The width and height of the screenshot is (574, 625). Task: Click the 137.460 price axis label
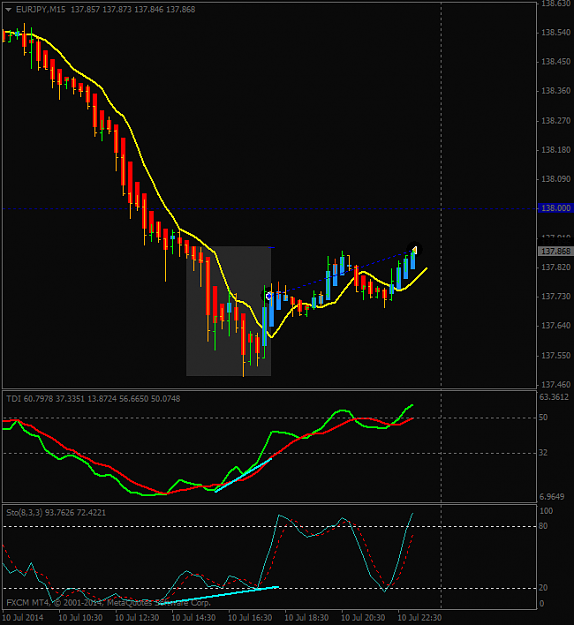click(556, 385)
